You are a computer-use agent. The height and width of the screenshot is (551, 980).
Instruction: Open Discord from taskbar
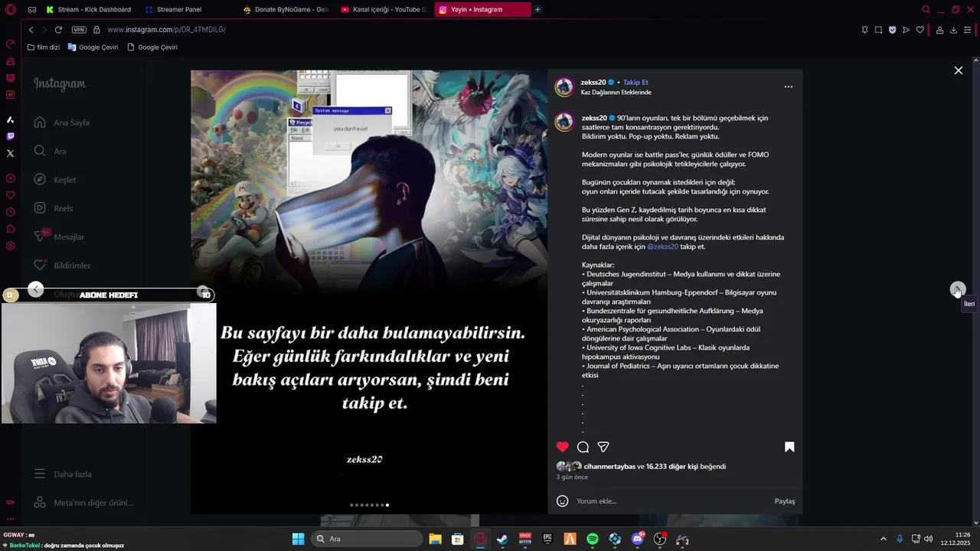(x=638, y=539)
